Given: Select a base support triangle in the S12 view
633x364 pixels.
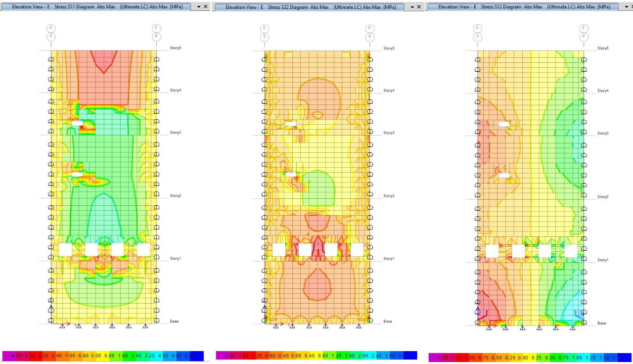Looking at the screenshot, I should click(x=522, y=329).
